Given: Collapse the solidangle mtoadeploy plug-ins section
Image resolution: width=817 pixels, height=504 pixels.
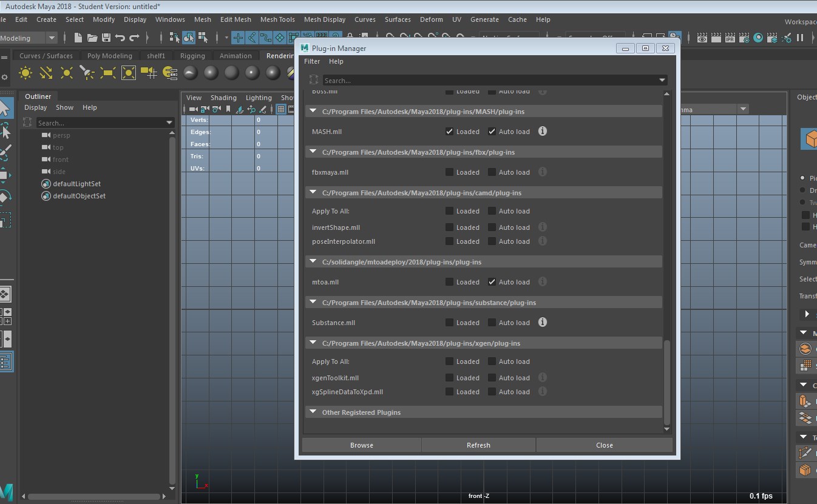Looking at the screenshot, I should point(313,261).
